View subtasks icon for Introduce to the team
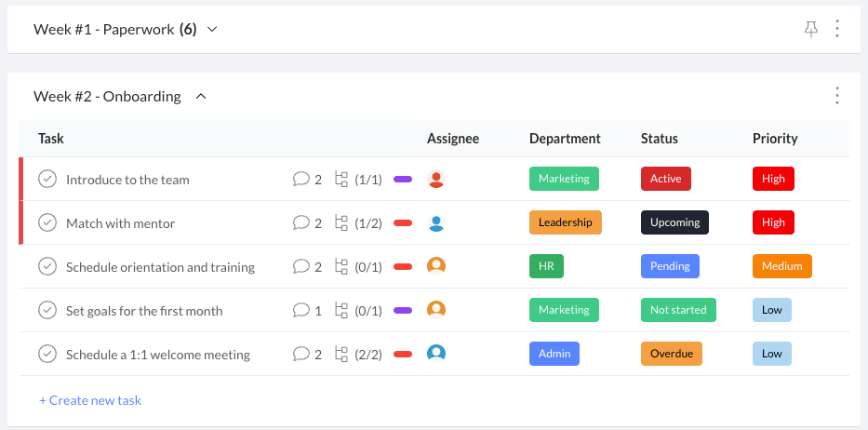This screenshot has height=430, width=868. [x=341, y=179]
